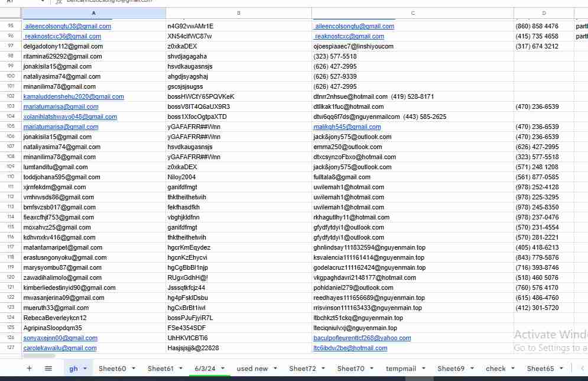Click the baculpofleurenttcf268@yahoo.com link
This screenshot has width=588, height=381.
362,338
